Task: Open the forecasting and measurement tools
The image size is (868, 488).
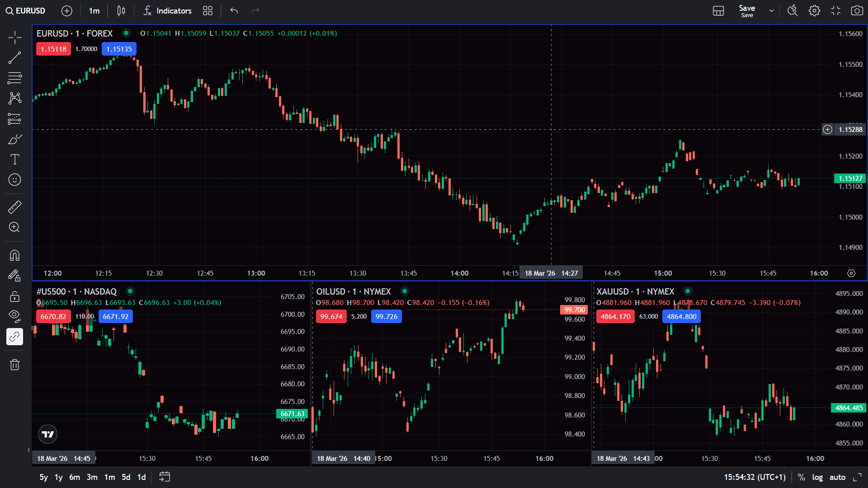Action: (15, 119)
